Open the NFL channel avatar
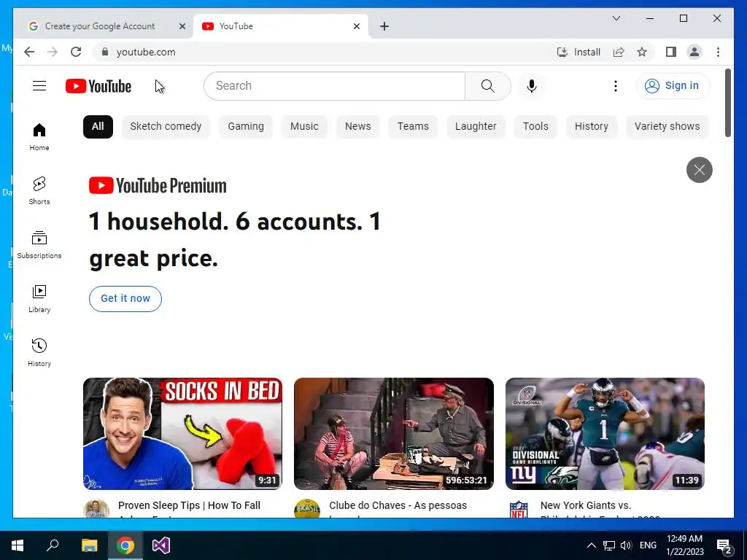The height and width of the screenshot is (560, 747). click(x=519, y=508)
